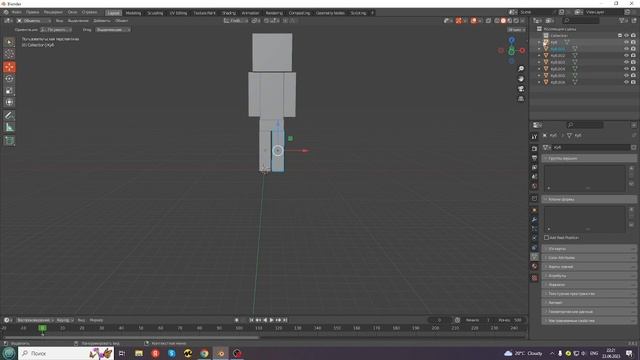
Task: Hide Куб.001 in viewport via eye
Action: point(627,49)
